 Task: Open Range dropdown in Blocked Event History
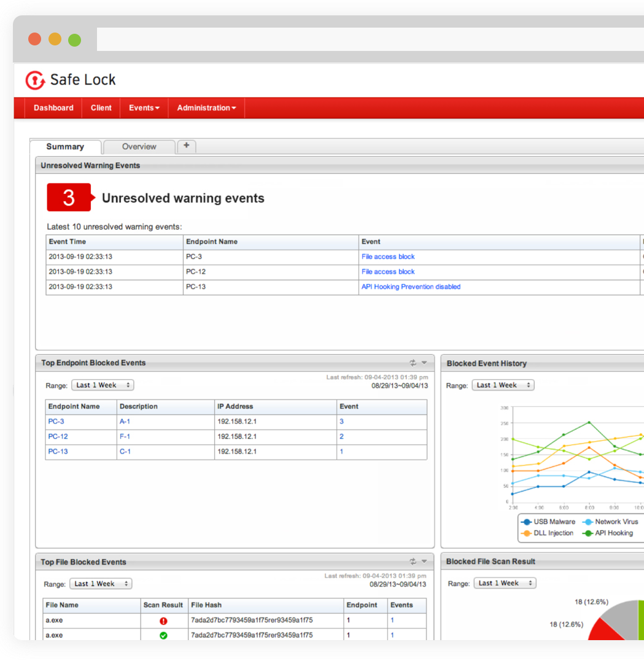pos(503,385)
